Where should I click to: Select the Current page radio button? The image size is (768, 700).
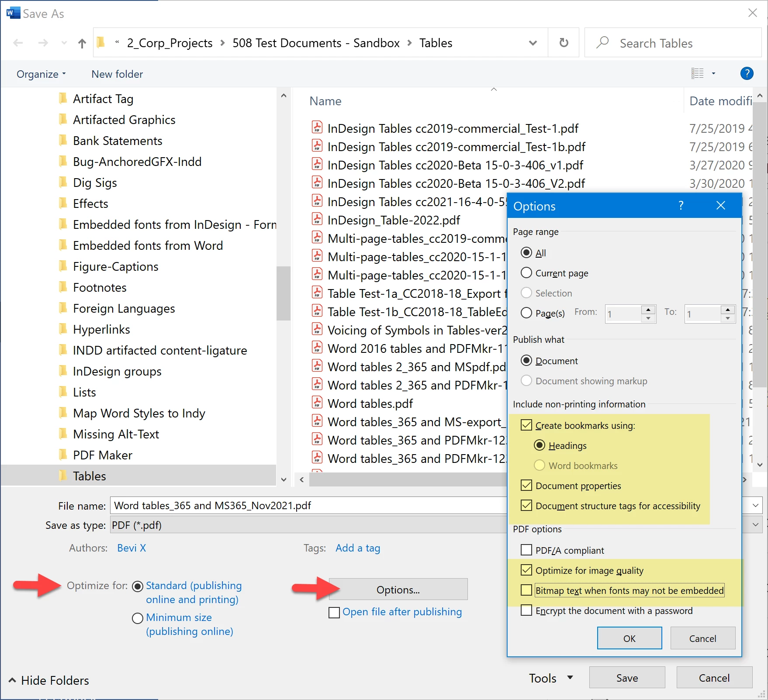[526, 273]
